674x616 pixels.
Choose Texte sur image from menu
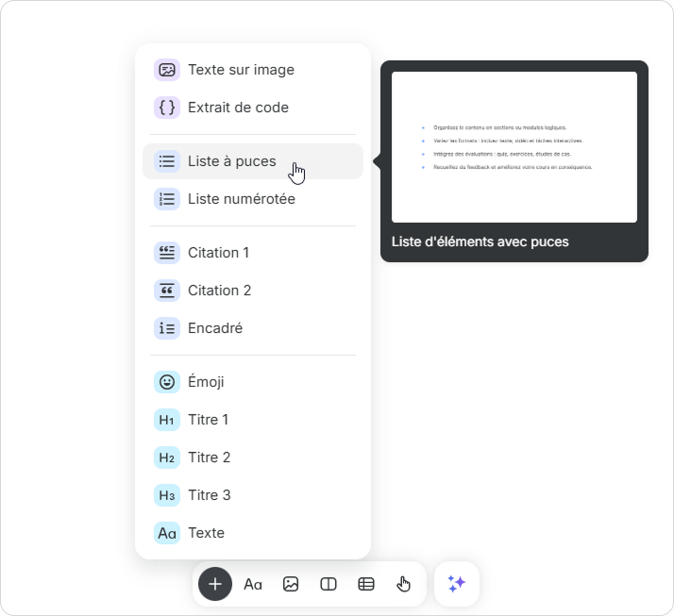coord(240,70)
